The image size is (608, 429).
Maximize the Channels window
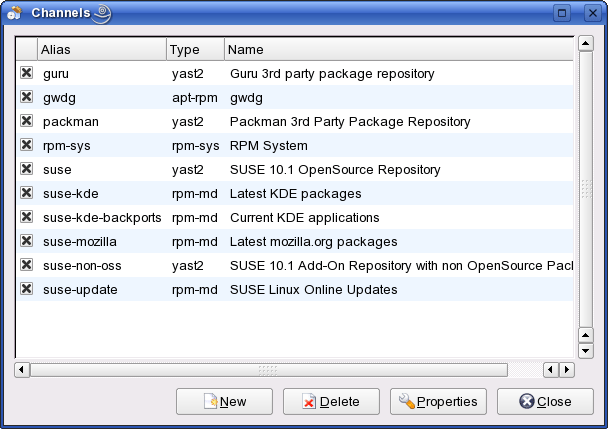pos(563,13)
